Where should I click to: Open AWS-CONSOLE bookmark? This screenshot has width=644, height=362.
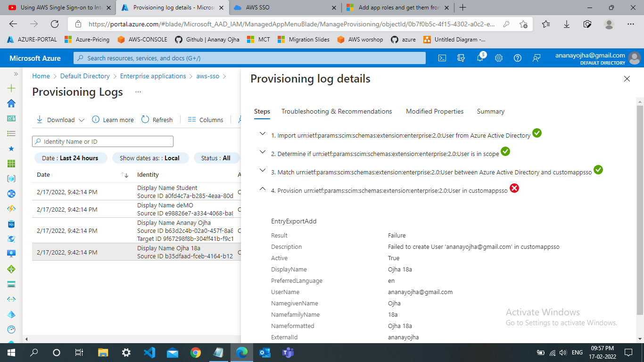point(142,40)
